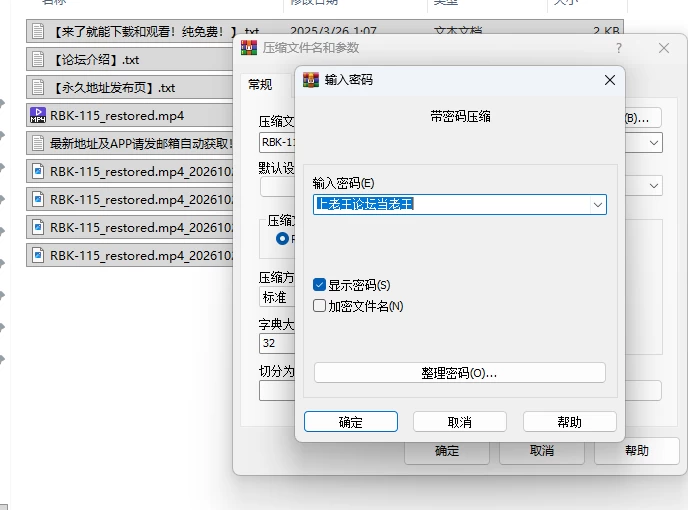Click 取消 in the archive name dialog
Viewport: 688px width, 510px height.
(x=541, y=451)
